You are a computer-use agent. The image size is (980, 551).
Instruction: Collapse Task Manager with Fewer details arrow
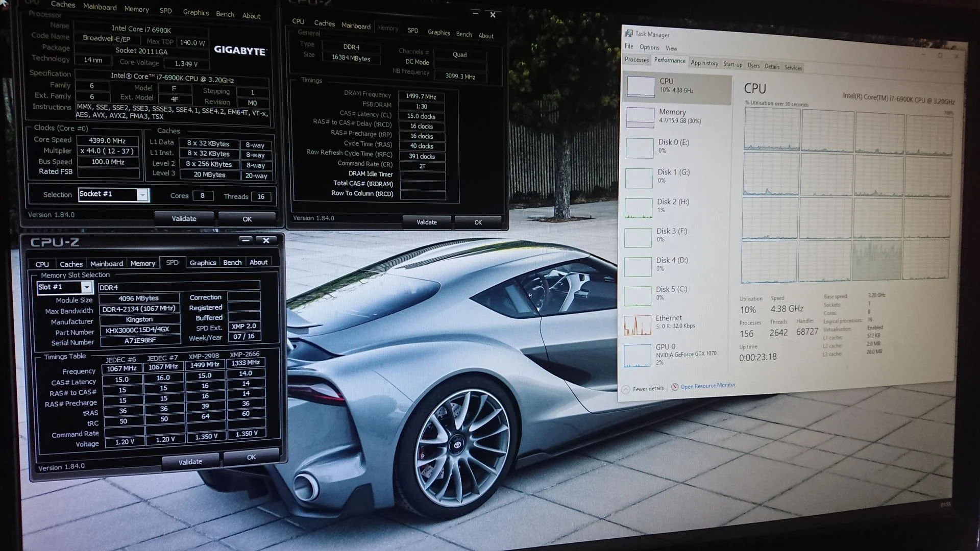coord(626,389)
